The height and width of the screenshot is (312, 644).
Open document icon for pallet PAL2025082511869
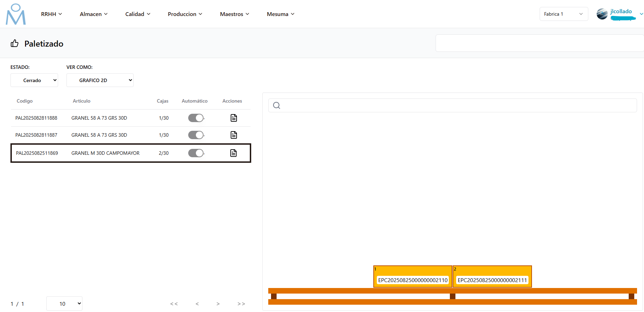[233, 153]
